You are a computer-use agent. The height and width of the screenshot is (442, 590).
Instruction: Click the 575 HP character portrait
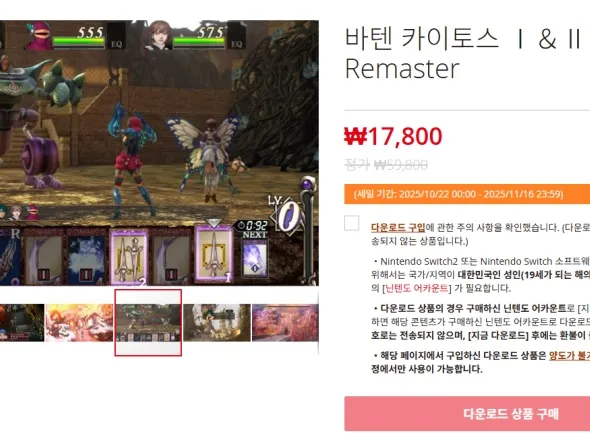click(158, 35)
